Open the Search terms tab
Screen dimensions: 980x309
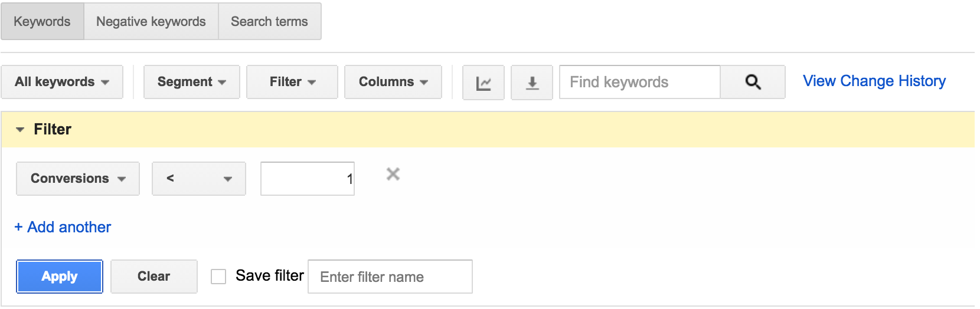[270, 21]
